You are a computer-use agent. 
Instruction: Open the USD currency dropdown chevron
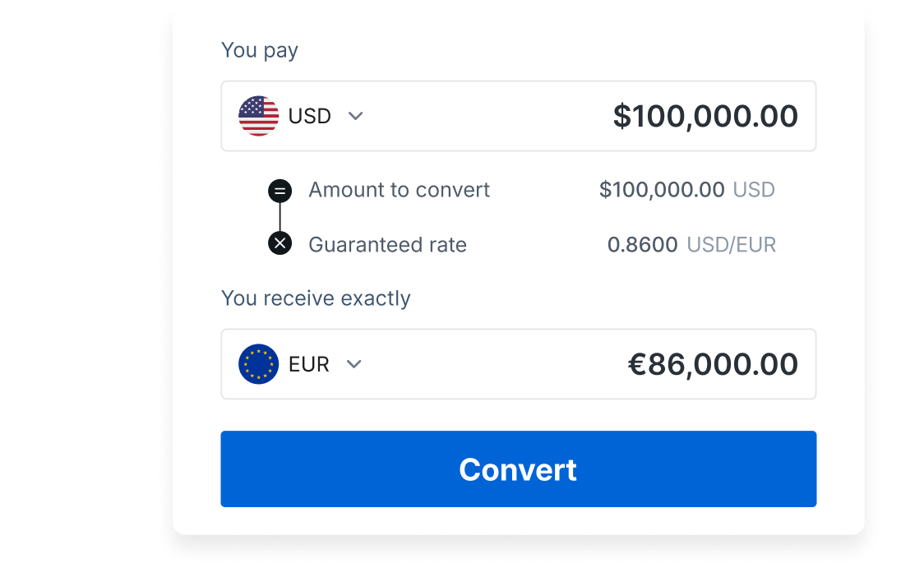pyautogui.click(x=355, y=116)
